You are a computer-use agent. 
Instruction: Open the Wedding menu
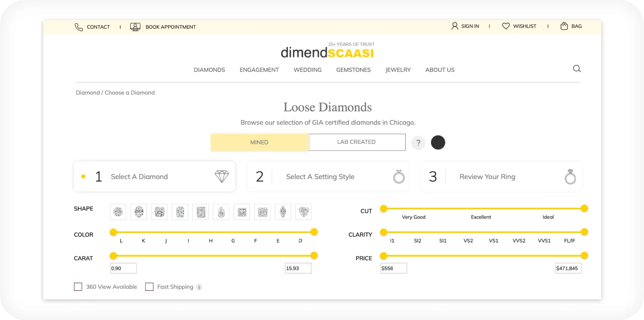point(307,70)
